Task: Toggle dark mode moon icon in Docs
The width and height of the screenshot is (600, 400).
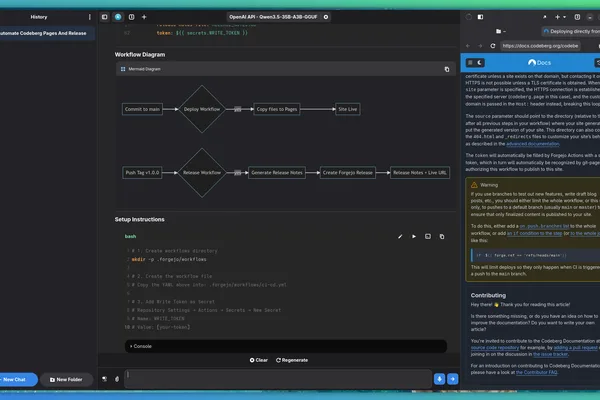Action: pyautogui.click(x=480, y=62)
